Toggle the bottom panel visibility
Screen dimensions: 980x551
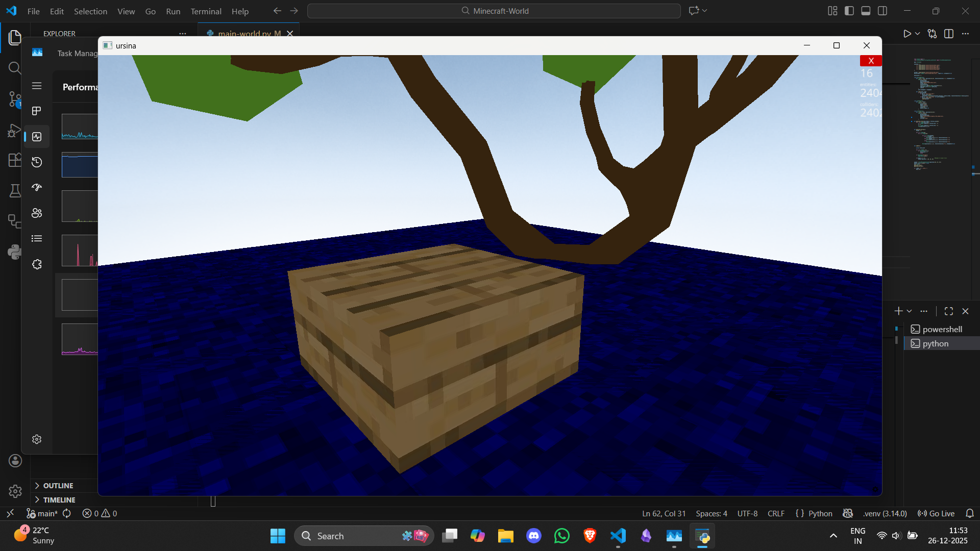point(866,11)
